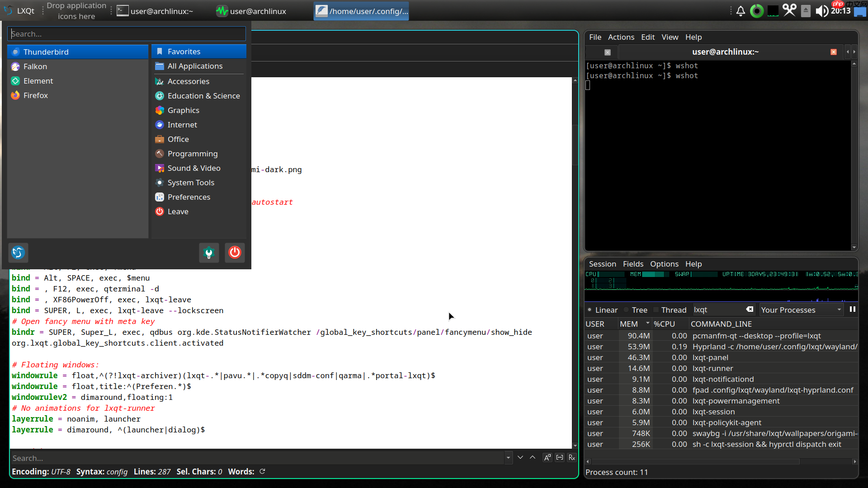The width and height of the screenshot is (868, 488).
Task: Open removable media eject icon in the panel
Action: click(806, 11)
